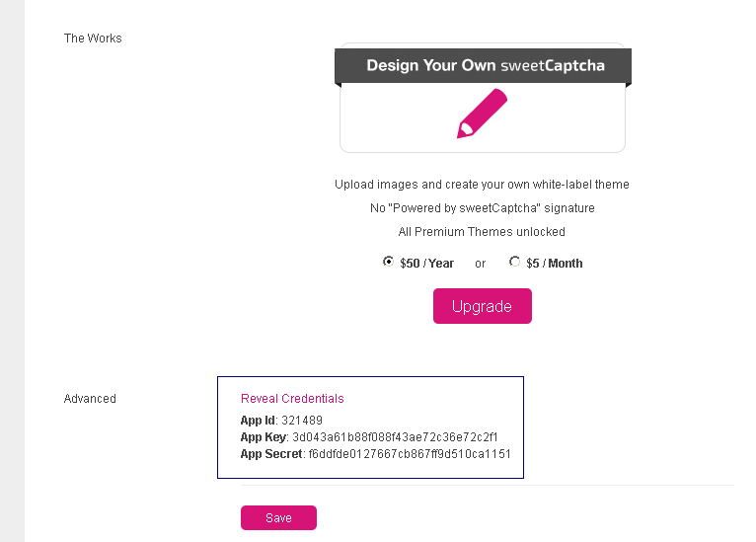Screen dimensions: 756x542
Task: Click the App Id value 321489
Action: [x=302, y=421]
